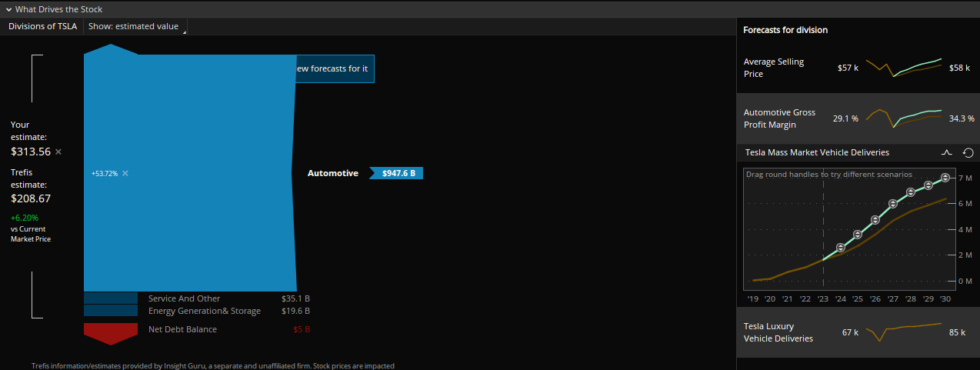Click the forecasts tooltip on Automotive block
The height and width of the screenshot is (370, 980).
[x=335, y=68]
